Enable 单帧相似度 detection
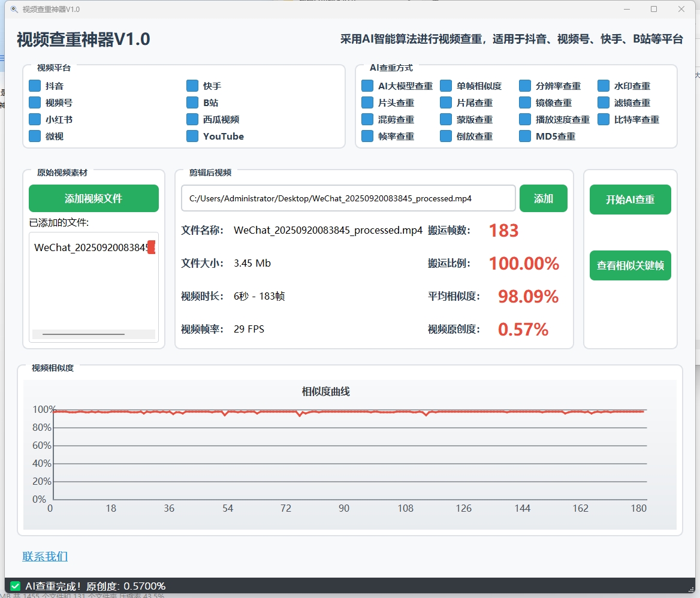 click(x=446, y=86)
